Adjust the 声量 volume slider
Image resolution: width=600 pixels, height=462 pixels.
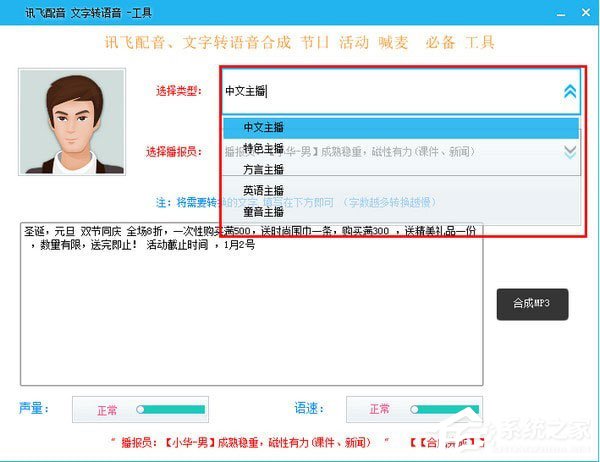coord(171,410)
